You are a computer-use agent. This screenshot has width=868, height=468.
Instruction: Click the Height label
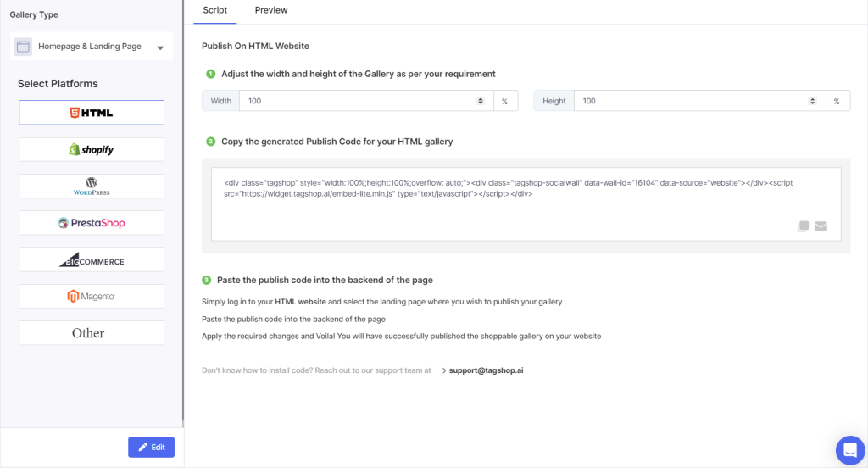coord(554,101)
